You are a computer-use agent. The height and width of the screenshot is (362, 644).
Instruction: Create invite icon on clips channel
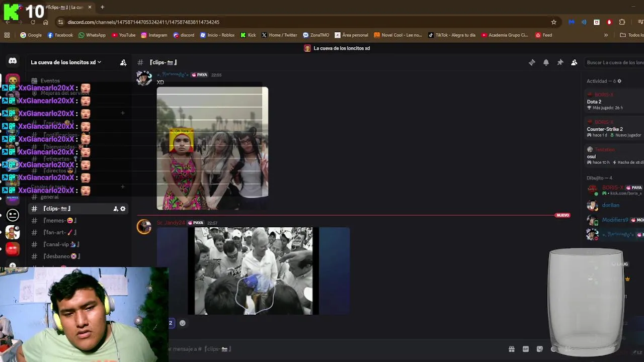pyautogui.click(x=116, y=209)
